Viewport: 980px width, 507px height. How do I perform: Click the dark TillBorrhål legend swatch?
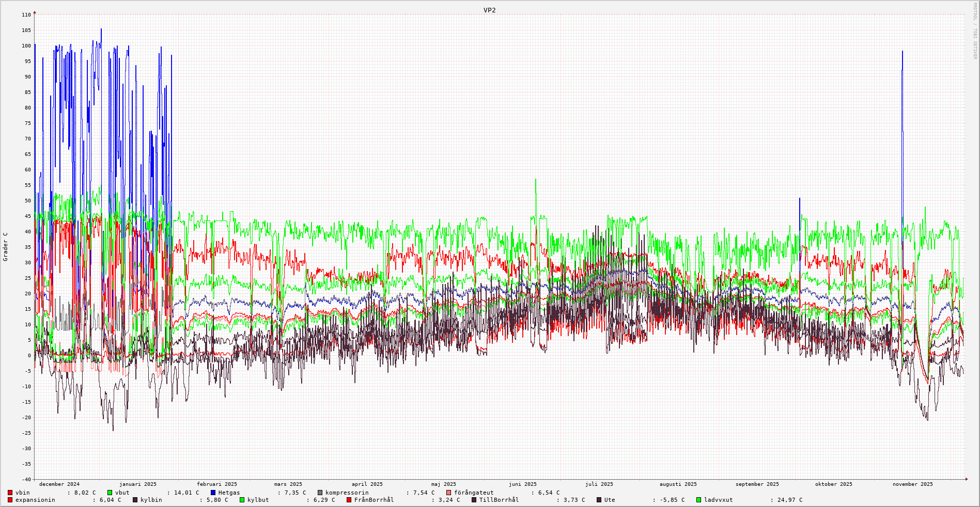coord(474,500)
